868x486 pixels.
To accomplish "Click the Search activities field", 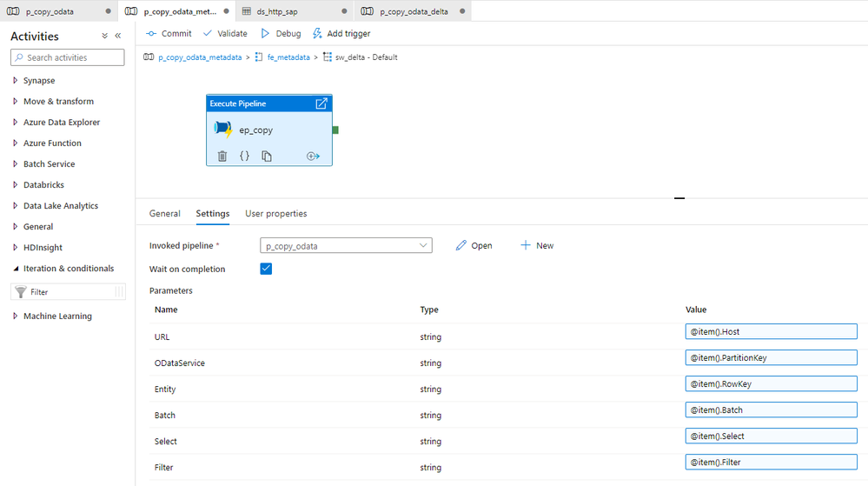I will coord(68,57).
